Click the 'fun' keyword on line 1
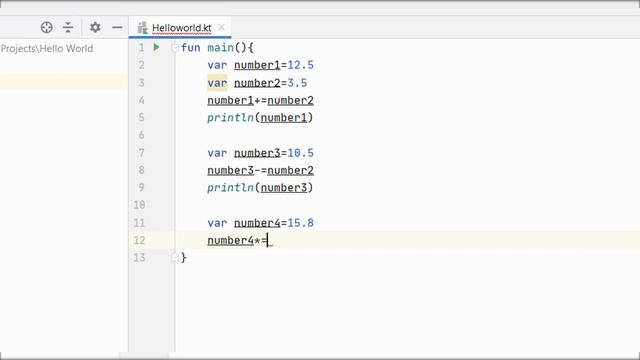 tap(191, 48)
